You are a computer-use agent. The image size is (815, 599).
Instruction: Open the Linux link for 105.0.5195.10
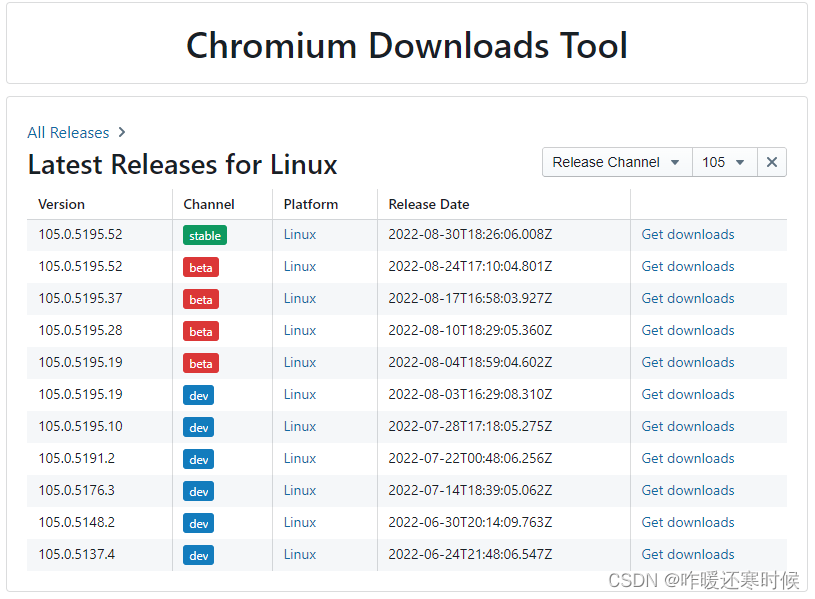point(300,426)
